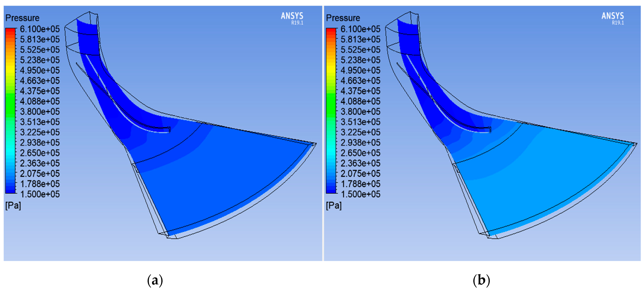
Task: Click the Pressure title in left legend
Action: (x=23, y=18)
